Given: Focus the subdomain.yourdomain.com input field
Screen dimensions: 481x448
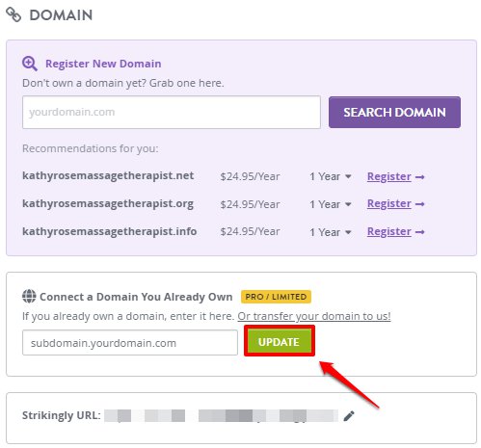Looking at the screenshot, I should point(130,343).
